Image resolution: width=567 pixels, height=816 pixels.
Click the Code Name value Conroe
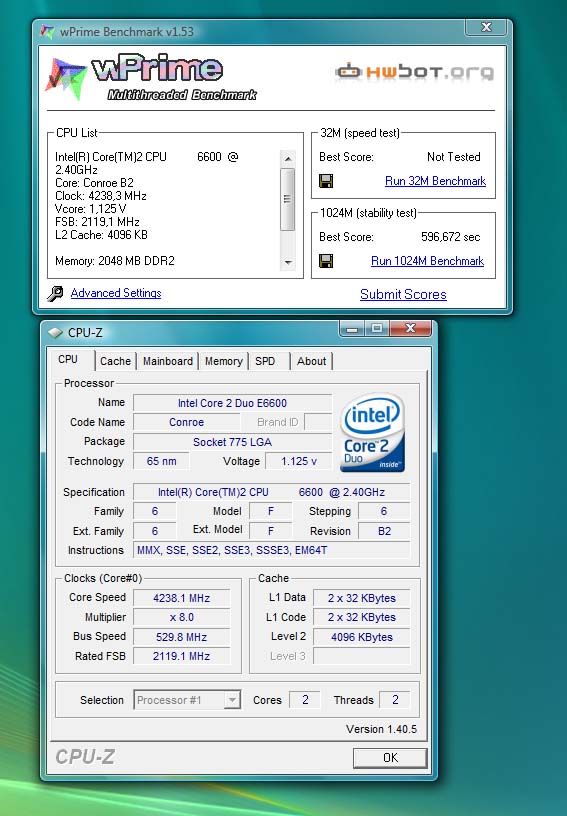tap(187, 422)
